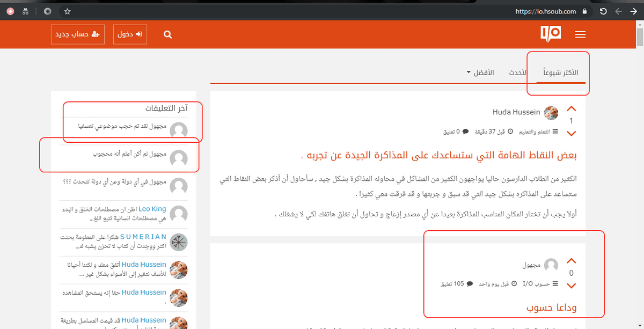
Task: Switch to the الأحدث tab
Action: 518,72
